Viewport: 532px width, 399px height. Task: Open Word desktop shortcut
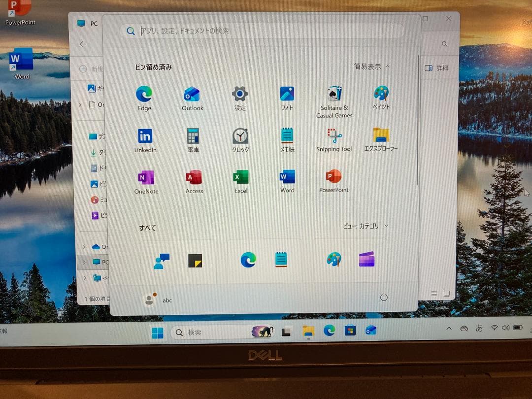[21, 64]
